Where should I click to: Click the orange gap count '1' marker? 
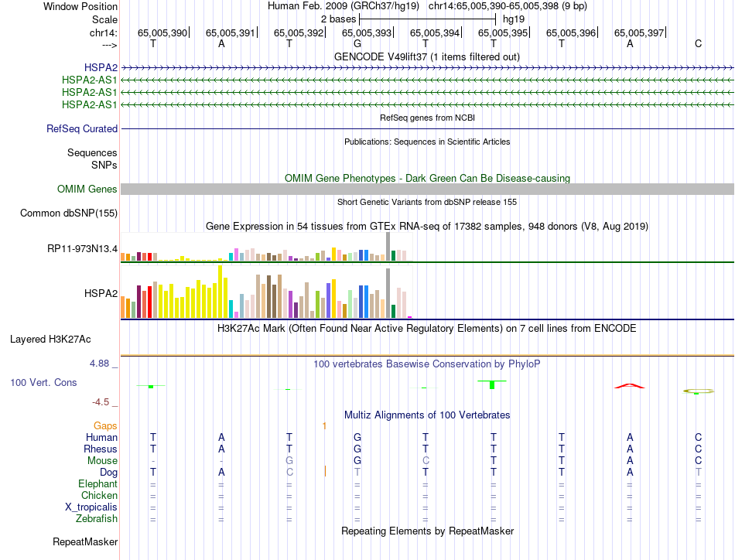pyautogui.click(x=324, y=425)
